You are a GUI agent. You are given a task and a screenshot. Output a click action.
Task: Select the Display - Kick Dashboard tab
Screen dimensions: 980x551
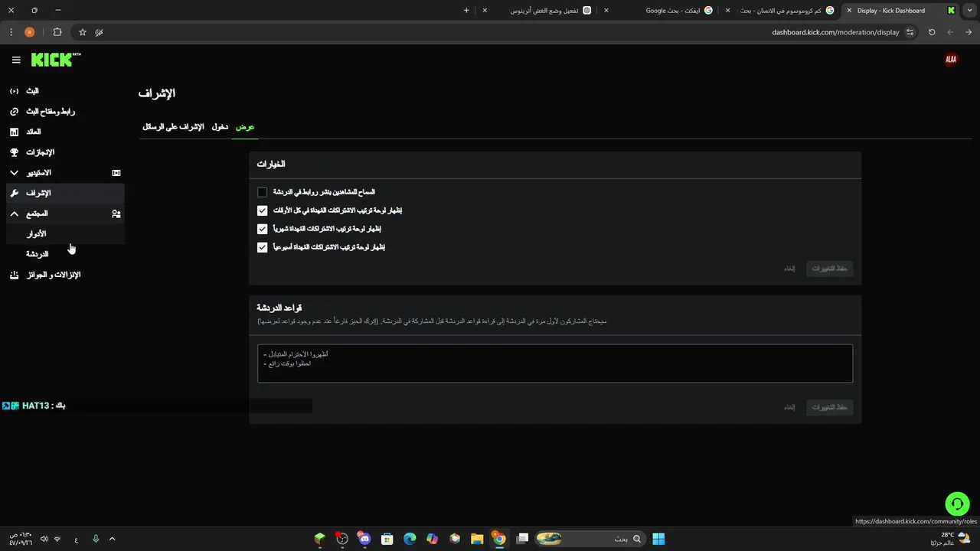click(901, 11)
